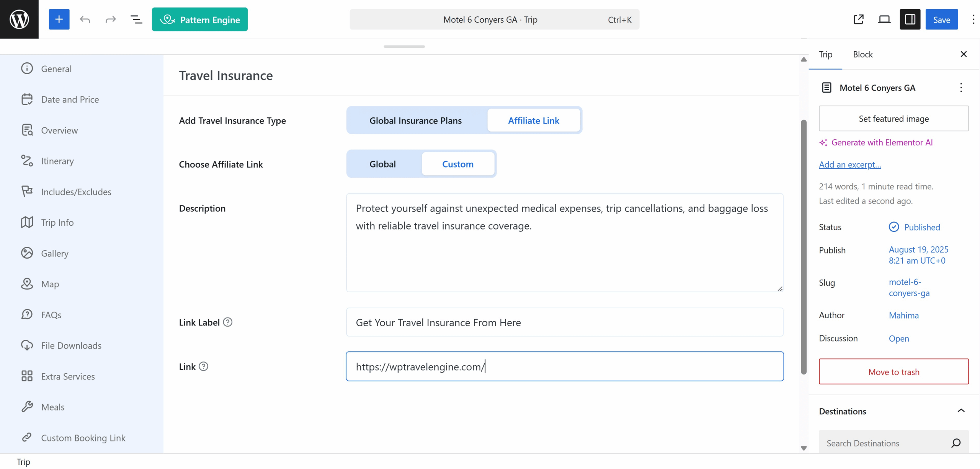Open Document Overview list icon
Image resolution: width=980 pixels, height=469 pixels.
(x=136, y=19)
